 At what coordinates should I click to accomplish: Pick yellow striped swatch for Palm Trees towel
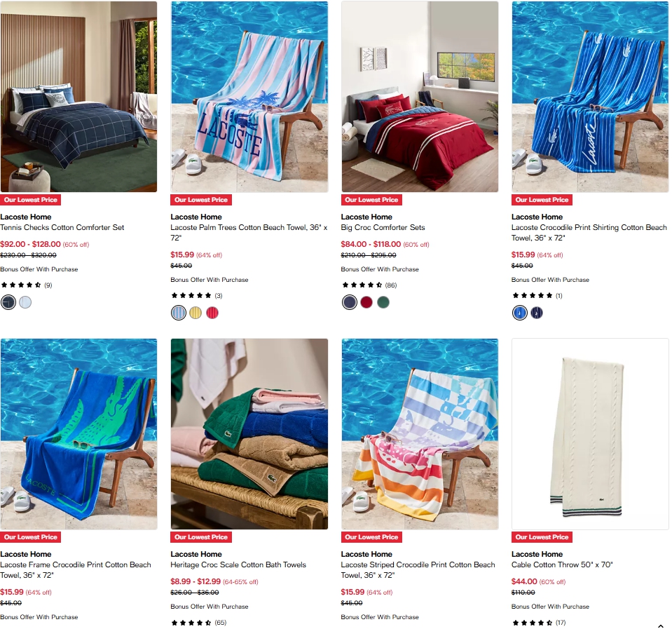(x=196, y=313)
